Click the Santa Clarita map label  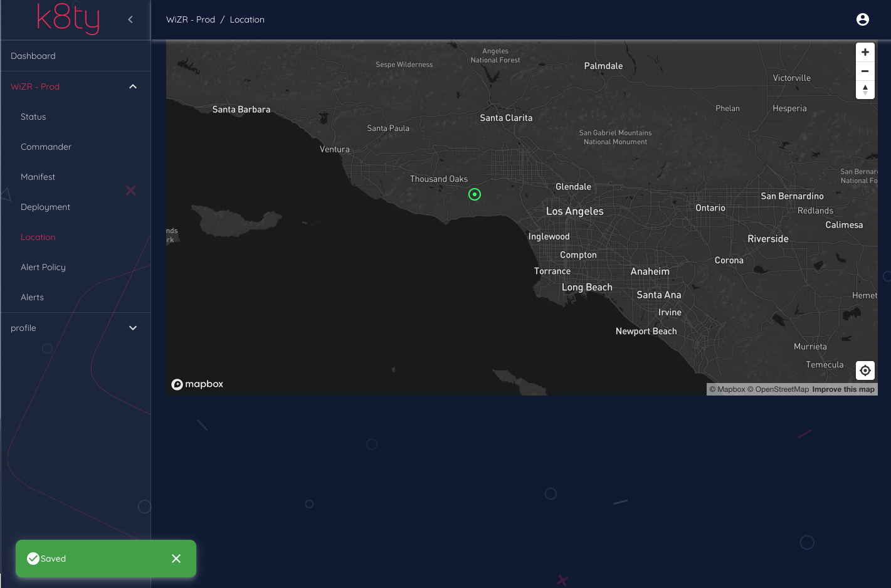tap(506, 118)
